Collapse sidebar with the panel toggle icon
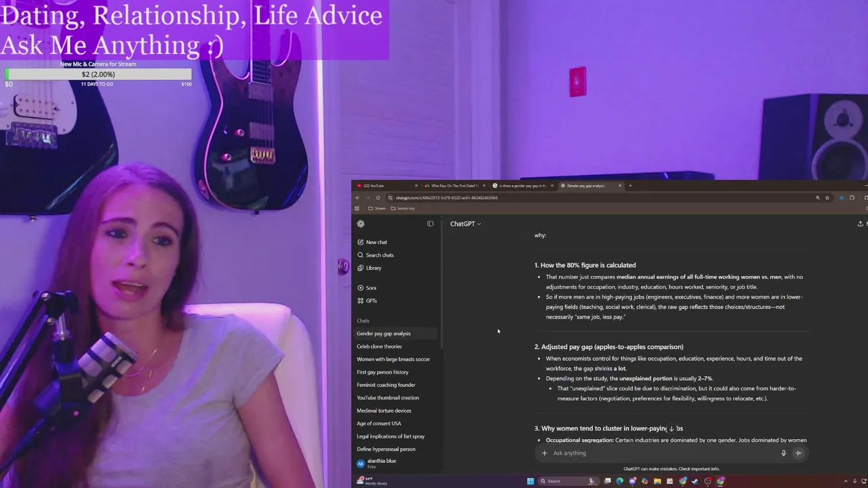The height and width of the screenshot is (488, 868). [430, 224]
